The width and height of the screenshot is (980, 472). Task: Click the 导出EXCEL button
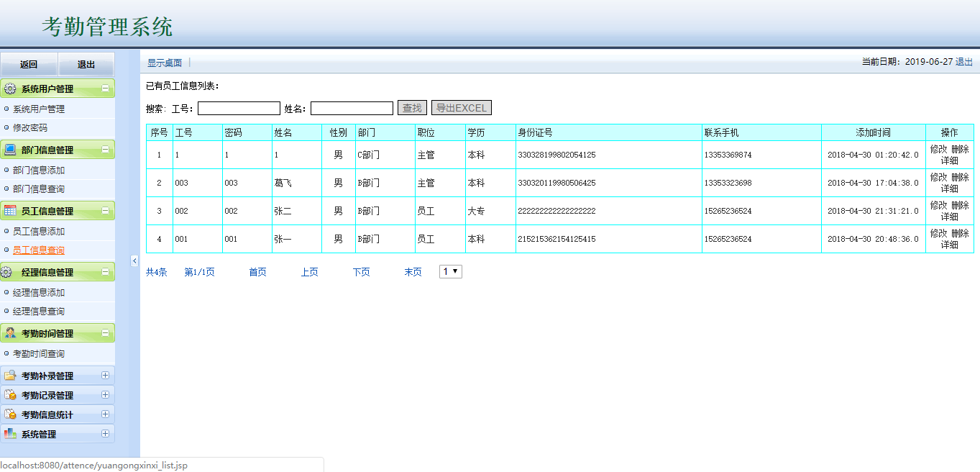[461, 108]
